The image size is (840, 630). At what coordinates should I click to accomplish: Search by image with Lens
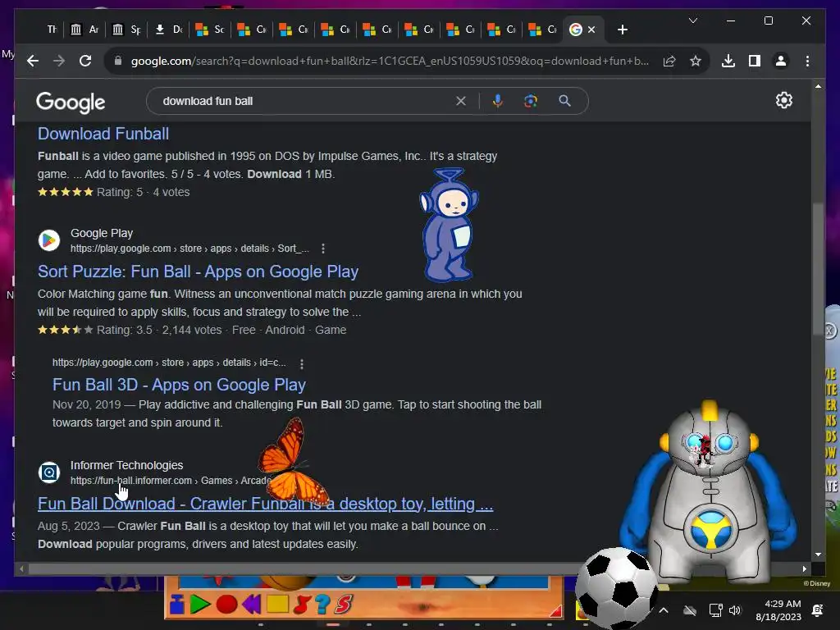click(x=531, y=101)
